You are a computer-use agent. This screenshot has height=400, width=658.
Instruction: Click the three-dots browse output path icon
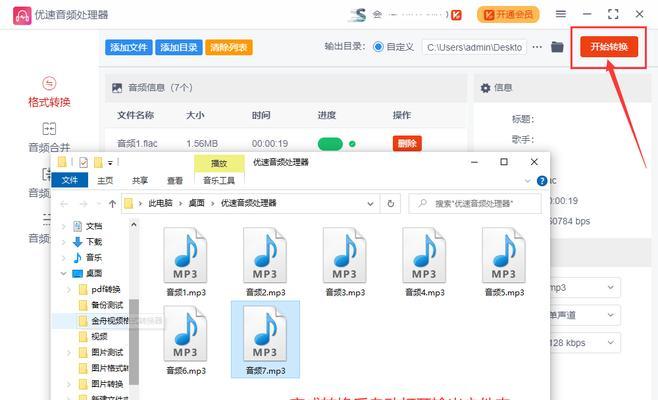click(537, 47)
